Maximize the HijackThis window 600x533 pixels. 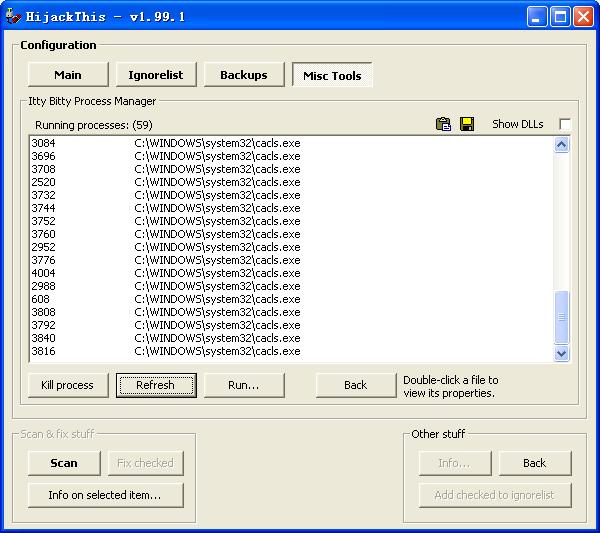tap(560, 17)
